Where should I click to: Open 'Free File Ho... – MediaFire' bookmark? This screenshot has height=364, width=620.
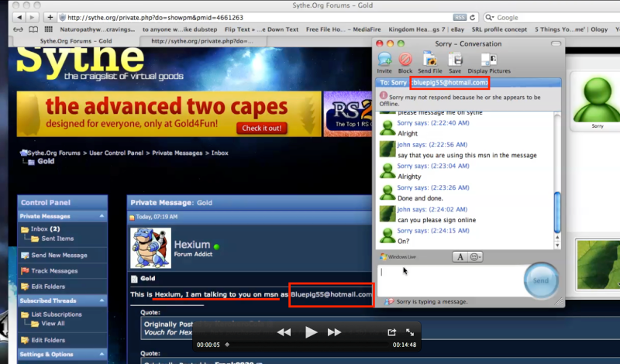click(x=343, y=29)
